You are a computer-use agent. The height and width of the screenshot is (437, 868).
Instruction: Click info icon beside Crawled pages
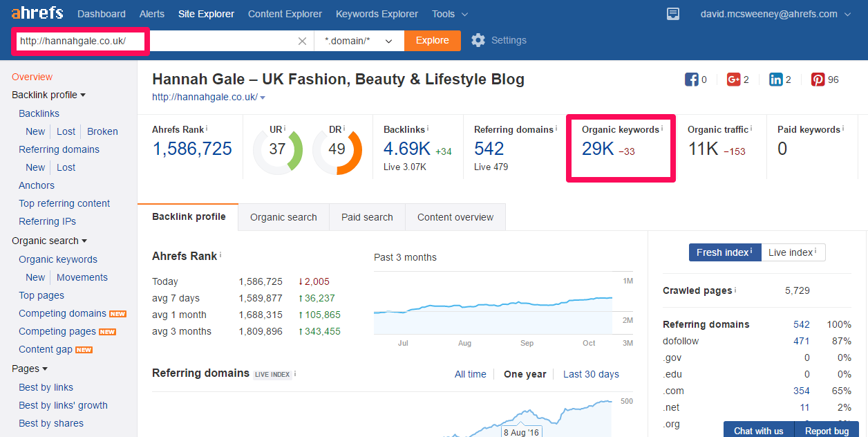pos(736,290)
